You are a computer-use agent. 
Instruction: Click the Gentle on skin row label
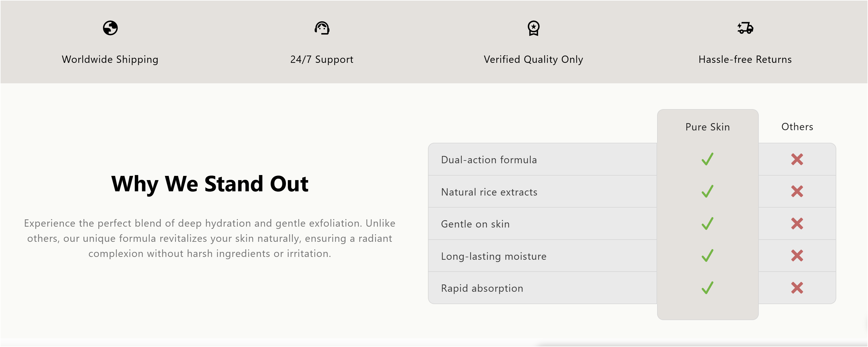(x=475, y=224)
